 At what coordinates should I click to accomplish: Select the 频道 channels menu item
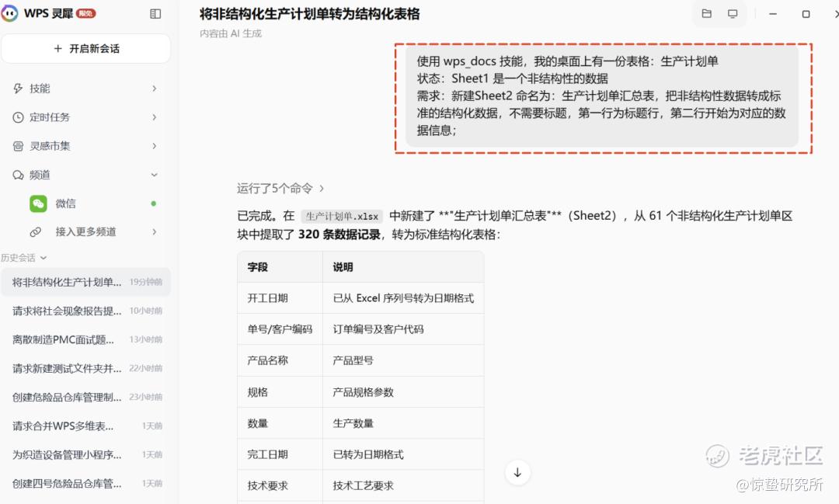pyautogui.click(x=85, y=175)
